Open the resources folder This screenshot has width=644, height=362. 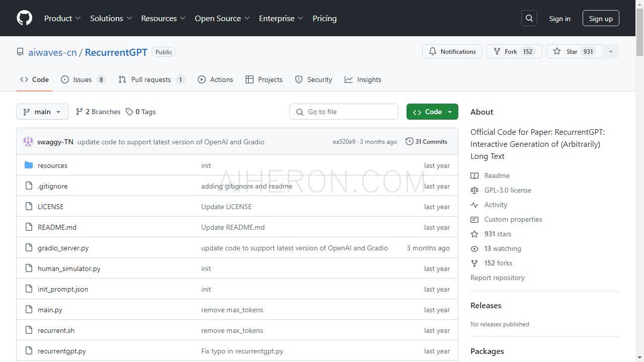[x=52, y=165]
